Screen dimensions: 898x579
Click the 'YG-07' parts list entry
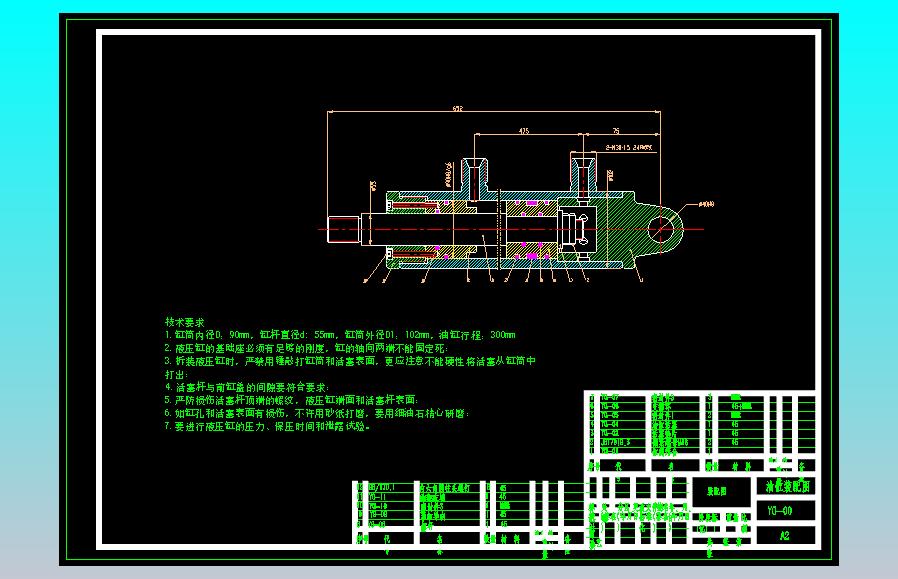point(610,397)
